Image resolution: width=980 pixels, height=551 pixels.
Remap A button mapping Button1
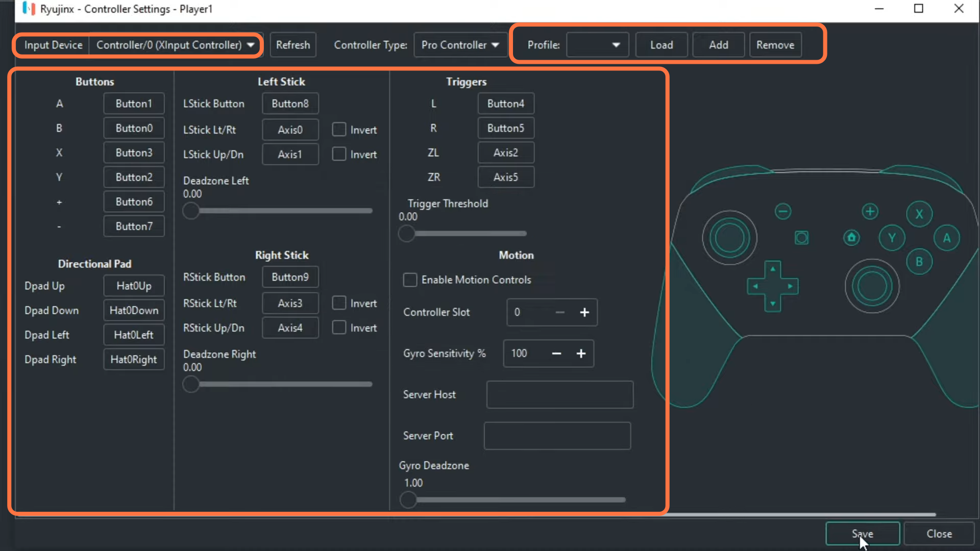(x=134, y=104)
